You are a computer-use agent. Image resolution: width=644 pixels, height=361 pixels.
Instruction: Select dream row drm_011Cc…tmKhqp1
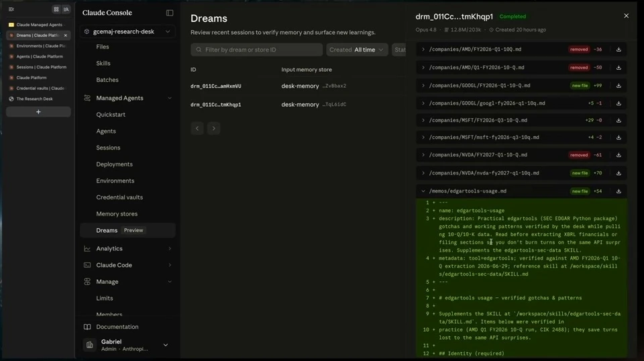pos(215,105)
